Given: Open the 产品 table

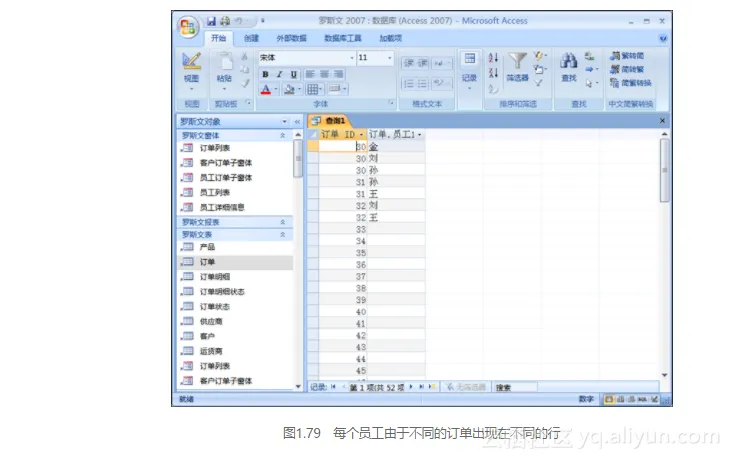Looking at the screenshot, I should coord(207,247).
